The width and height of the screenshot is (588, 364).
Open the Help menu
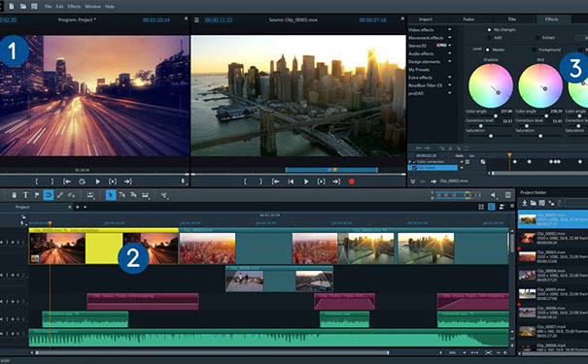tap(110, 7)
